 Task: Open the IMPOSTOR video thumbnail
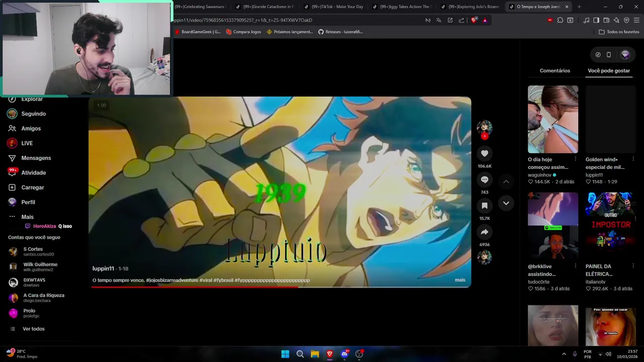(x=610, y=226)
